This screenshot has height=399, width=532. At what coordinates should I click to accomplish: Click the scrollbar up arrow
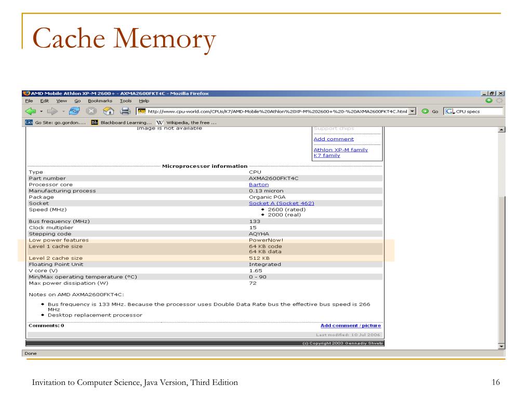click(x=501, y=129)
